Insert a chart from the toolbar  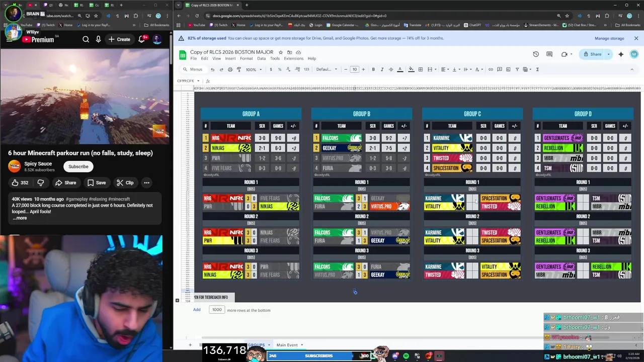[x=508, y=69]
